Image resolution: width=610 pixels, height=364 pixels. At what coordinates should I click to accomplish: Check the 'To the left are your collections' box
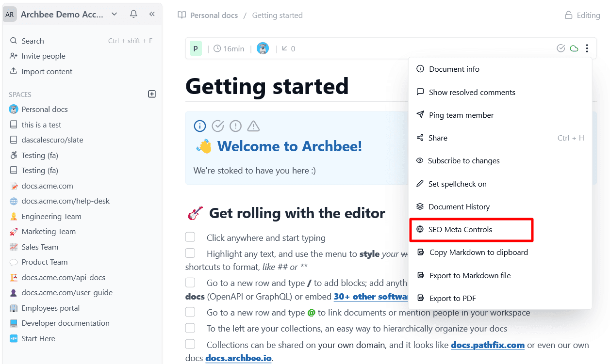[190, 328]
